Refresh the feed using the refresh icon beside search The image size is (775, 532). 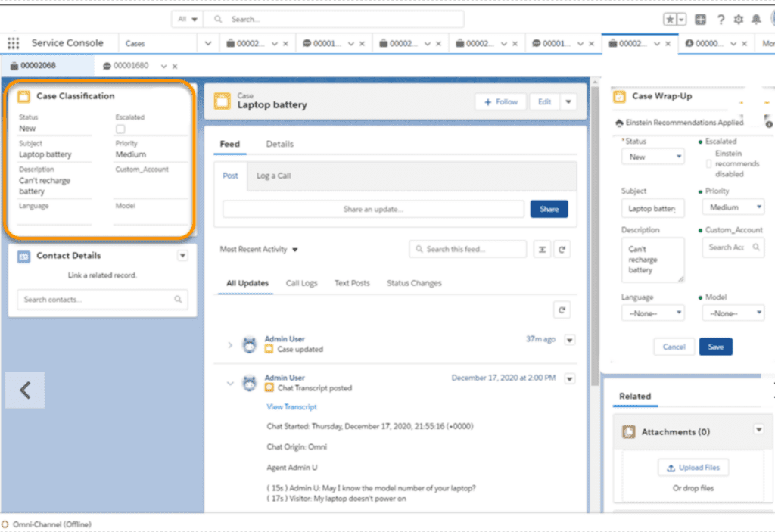point(562,249)
